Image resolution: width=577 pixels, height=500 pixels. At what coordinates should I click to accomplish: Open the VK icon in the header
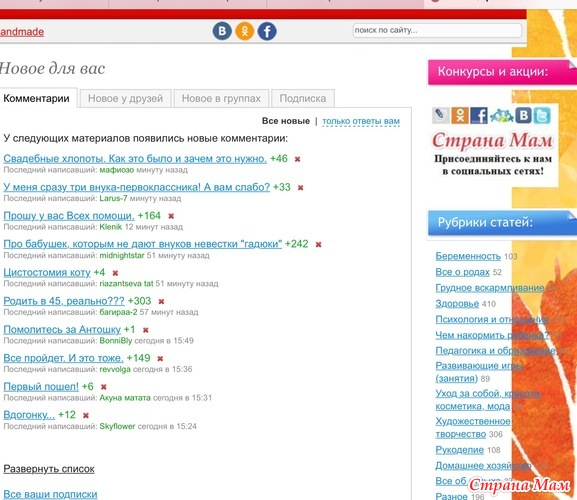point(222,31)
